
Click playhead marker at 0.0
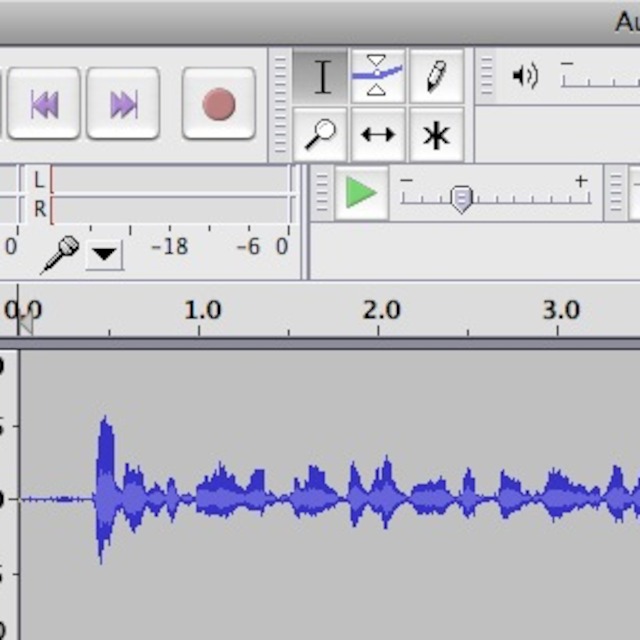click(24, 324)
